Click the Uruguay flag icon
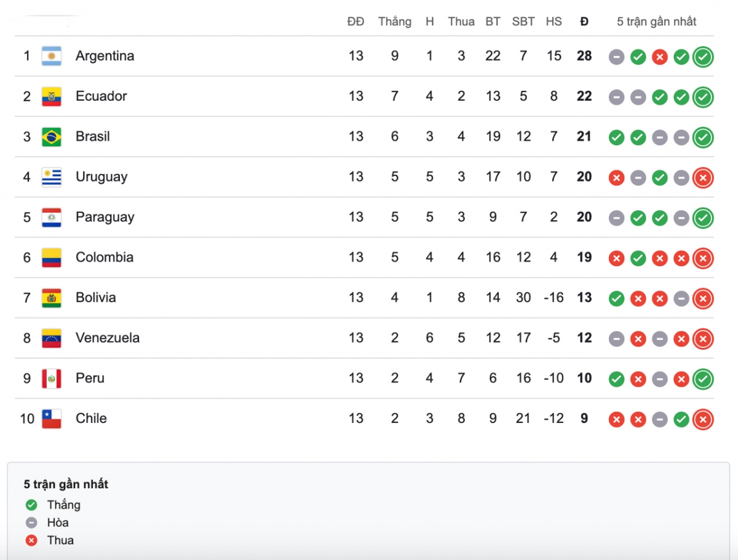Viewport: 738px width, 560px height. [52, 177]
